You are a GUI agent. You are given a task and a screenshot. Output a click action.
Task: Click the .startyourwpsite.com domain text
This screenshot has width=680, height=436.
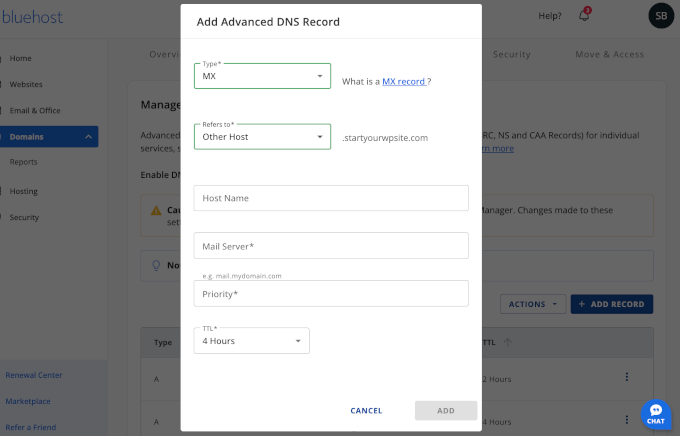[385, 138]
